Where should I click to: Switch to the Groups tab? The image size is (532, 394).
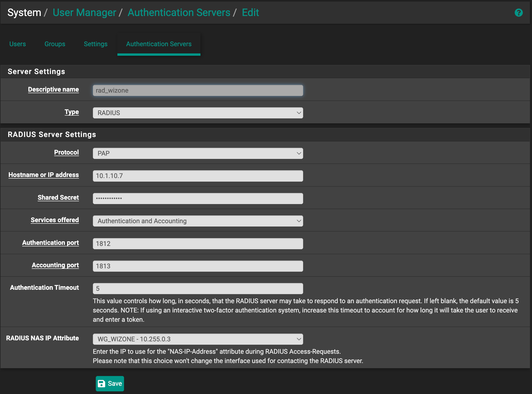pos(55,44)
